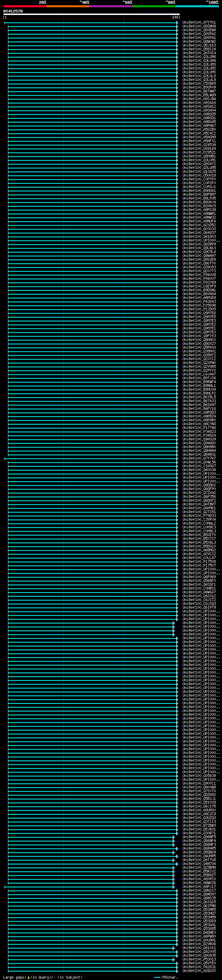222x980 pixels.
Task: Select the UniRef100_Q40034 label
Action: tap(199, 470)
